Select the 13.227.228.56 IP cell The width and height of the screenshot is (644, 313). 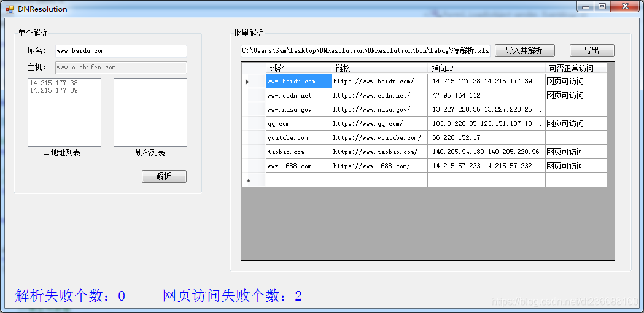(x=486, y=110)
